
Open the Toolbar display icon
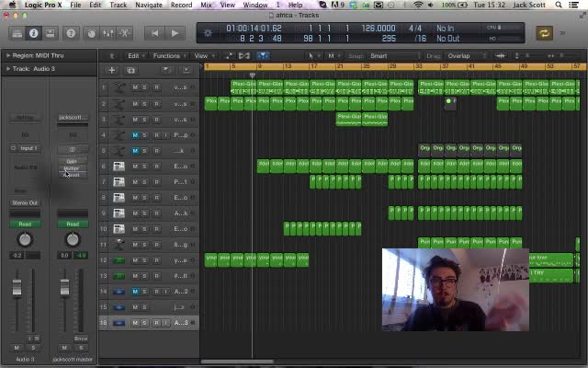click(51, 33)
